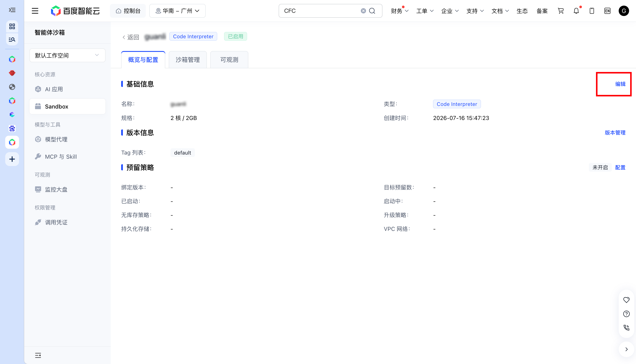
Task: Open the hamburger navigation menu
Action: (x=35, y=11)
